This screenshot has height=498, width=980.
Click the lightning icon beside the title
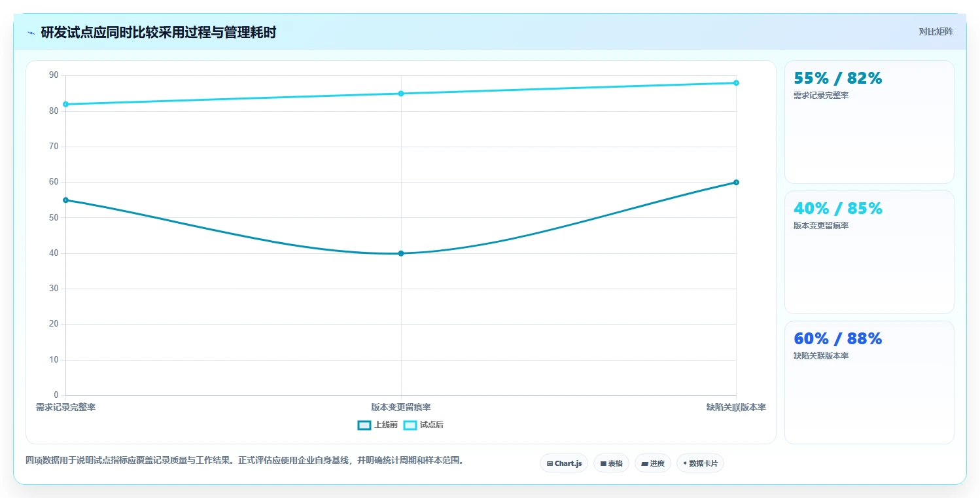click(x=31, y=33)
